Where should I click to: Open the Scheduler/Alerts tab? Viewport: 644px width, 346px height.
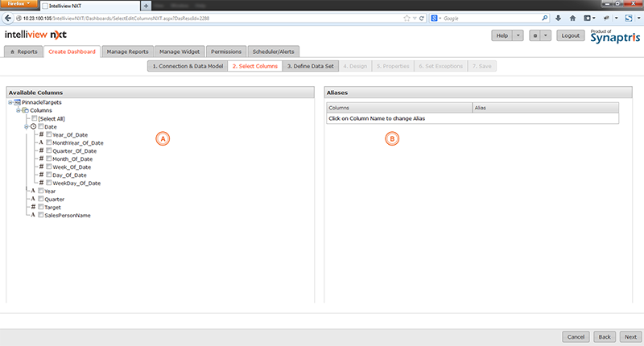tap(276, 51)
